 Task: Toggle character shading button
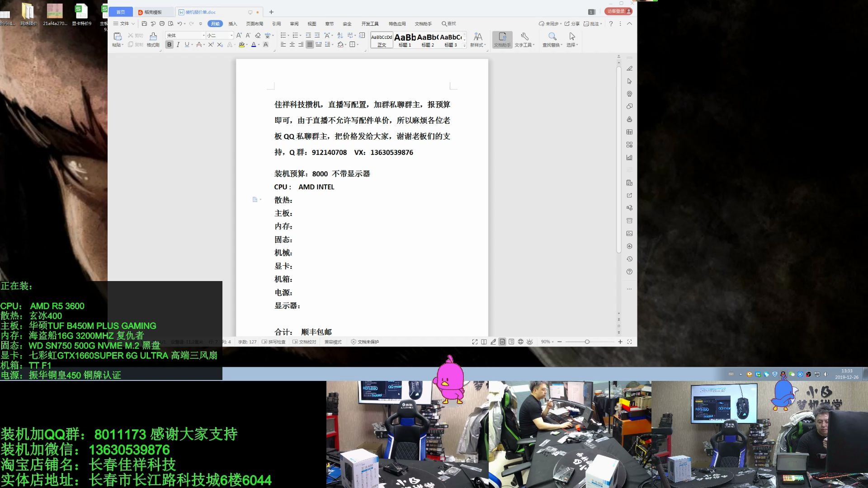[x=266, y=45]
